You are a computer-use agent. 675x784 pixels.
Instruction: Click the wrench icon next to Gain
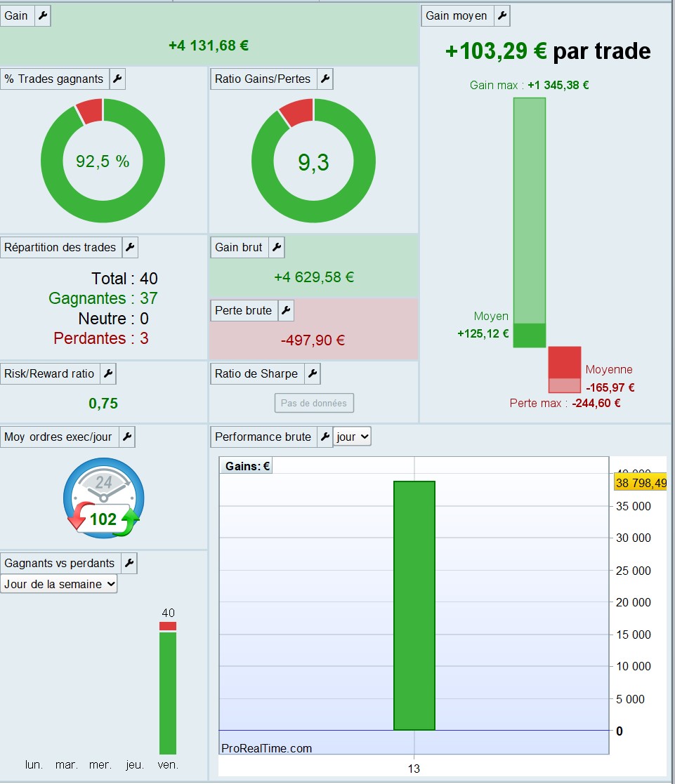tap(43, 16)
